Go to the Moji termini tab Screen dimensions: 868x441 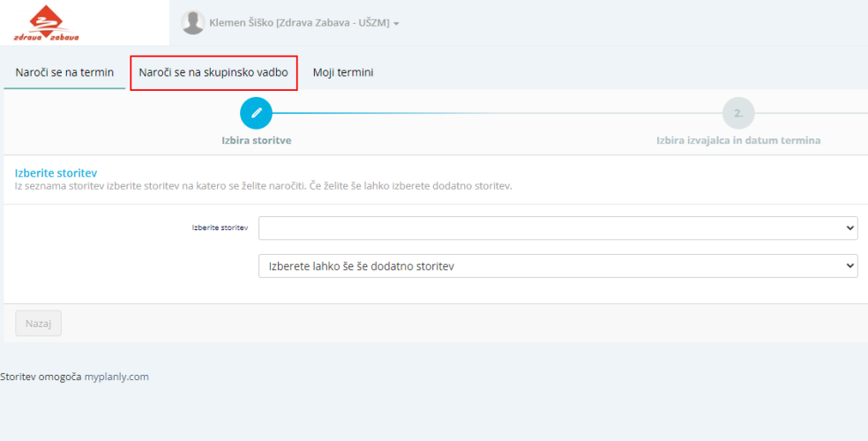tap(343, 72)
